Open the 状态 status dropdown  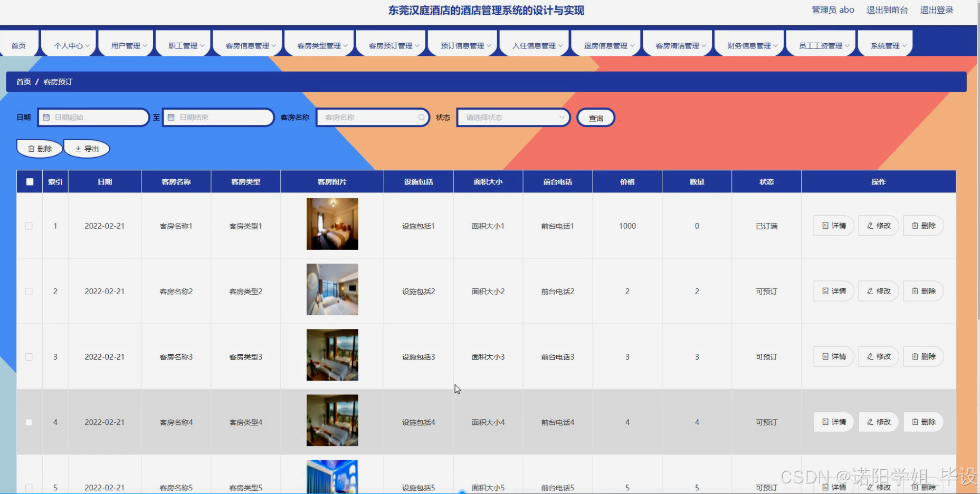[513, 118]
